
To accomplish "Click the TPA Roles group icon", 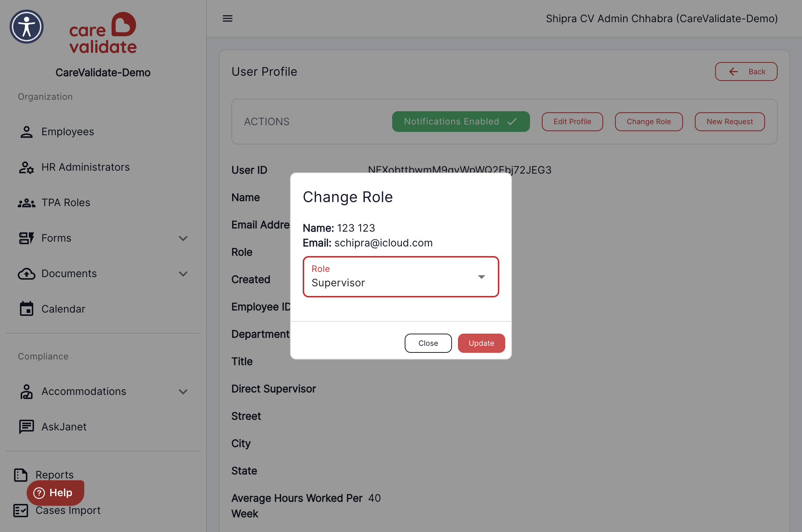I will [26, 202].
